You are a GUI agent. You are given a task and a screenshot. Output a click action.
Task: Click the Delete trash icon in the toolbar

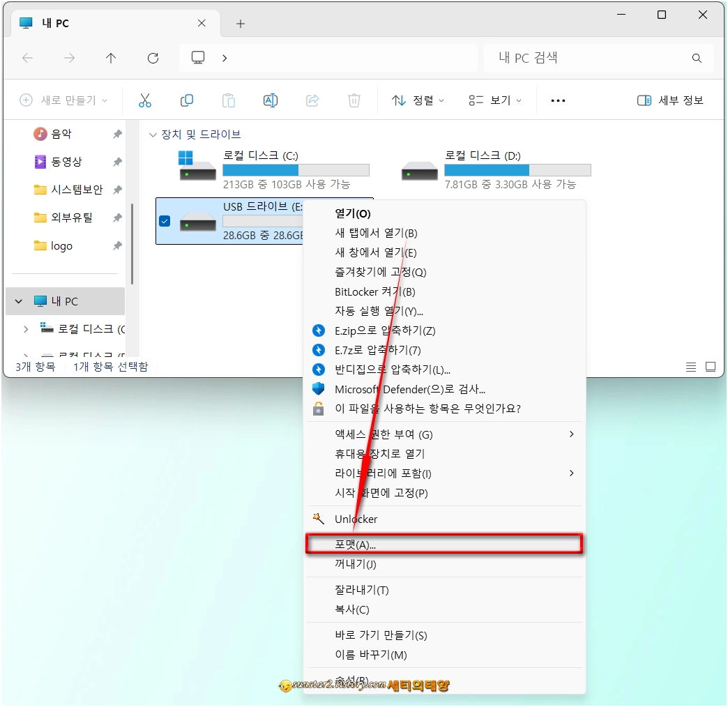click(x=354, y=100)
